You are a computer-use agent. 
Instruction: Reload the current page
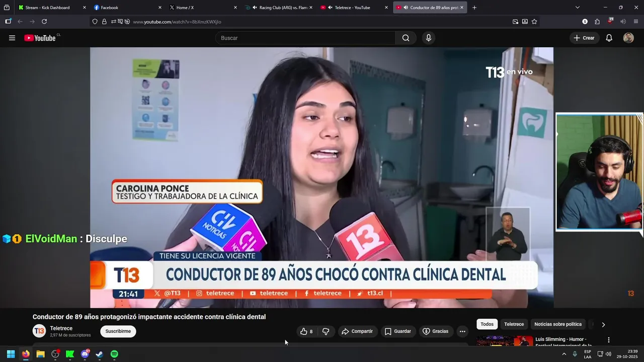click(44, 22)
